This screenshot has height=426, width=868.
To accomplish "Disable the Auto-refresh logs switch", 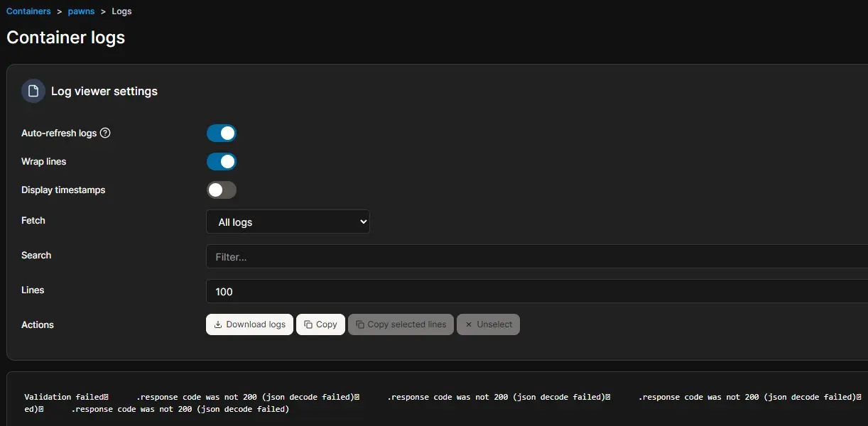I will pyautogui.click(x=222, y=133).
